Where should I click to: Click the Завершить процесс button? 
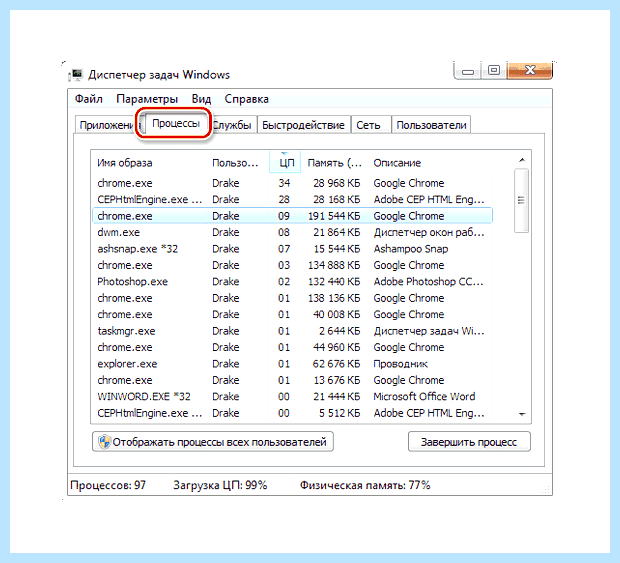469,442
